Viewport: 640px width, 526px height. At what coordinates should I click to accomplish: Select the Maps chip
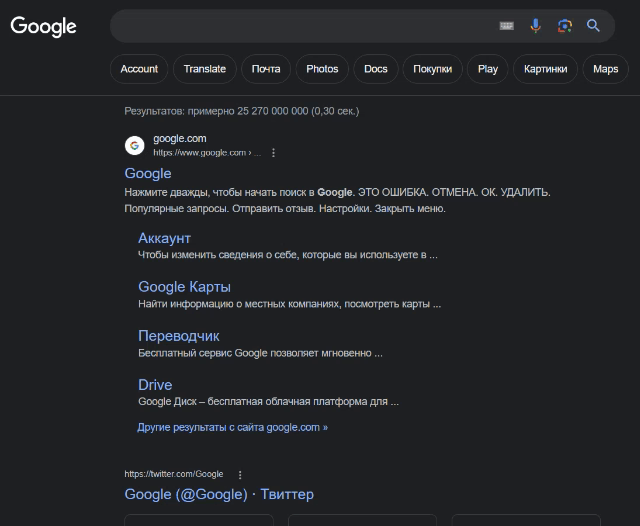606,69
